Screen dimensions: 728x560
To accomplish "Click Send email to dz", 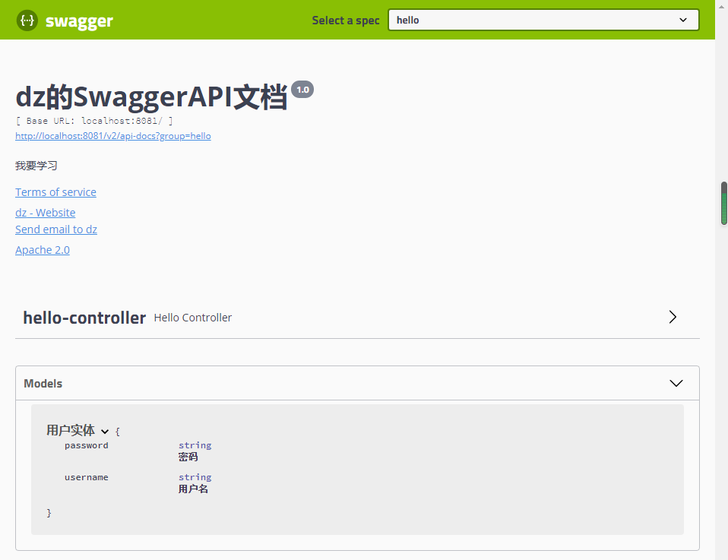I will click(56, 229).
